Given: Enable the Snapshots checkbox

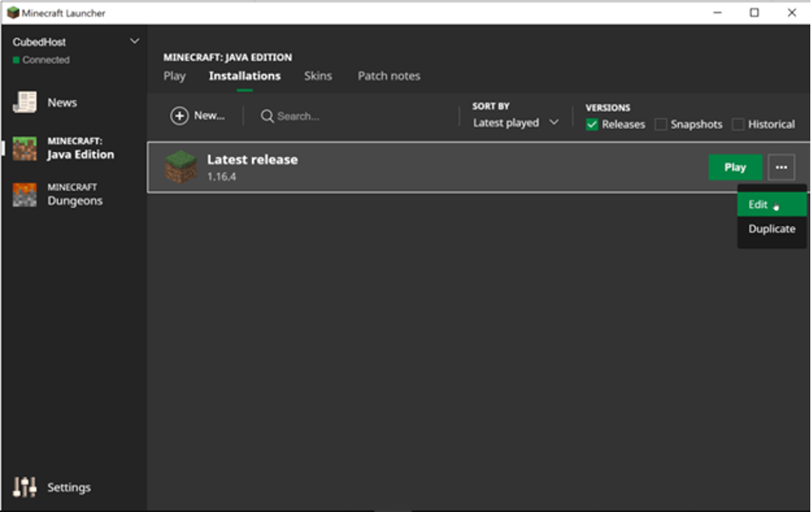Looking at the screenshot, I should coord(661,125).
